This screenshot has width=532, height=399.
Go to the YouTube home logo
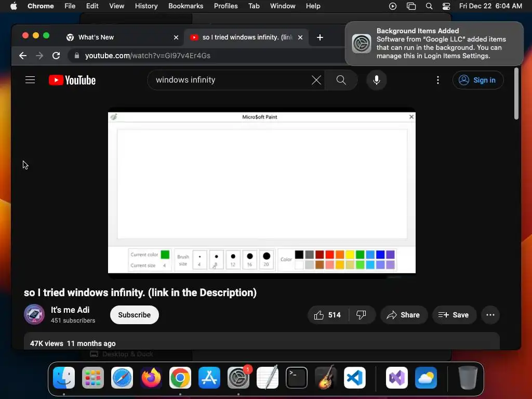tap(72, 80)
